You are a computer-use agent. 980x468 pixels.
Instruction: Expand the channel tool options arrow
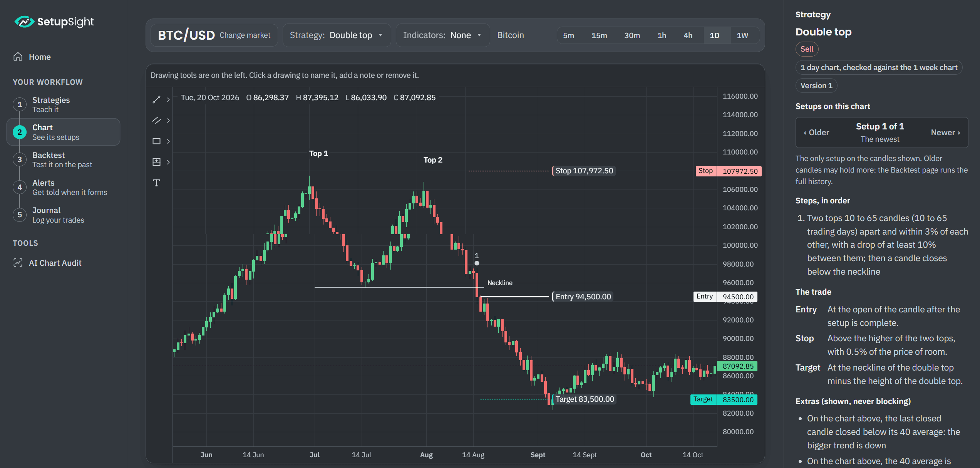point(168,120)
